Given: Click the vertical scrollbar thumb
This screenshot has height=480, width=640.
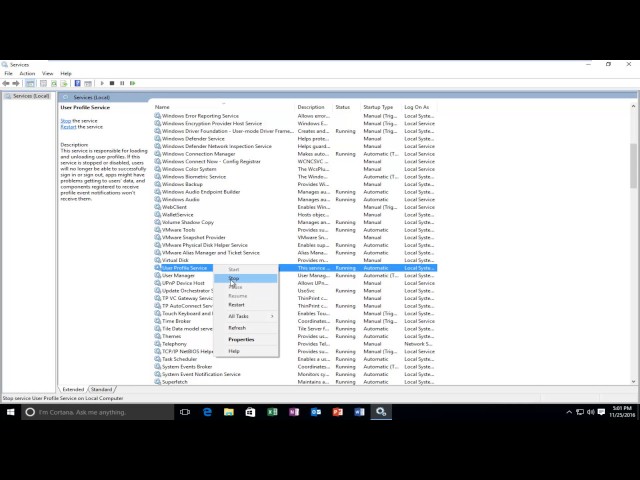Looking at the screenshot, I should (633, 165).
